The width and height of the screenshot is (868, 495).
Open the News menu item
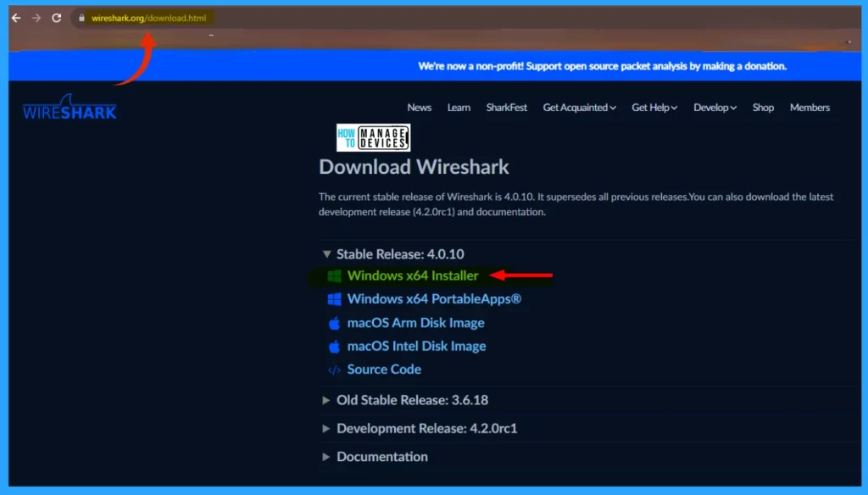419,108
